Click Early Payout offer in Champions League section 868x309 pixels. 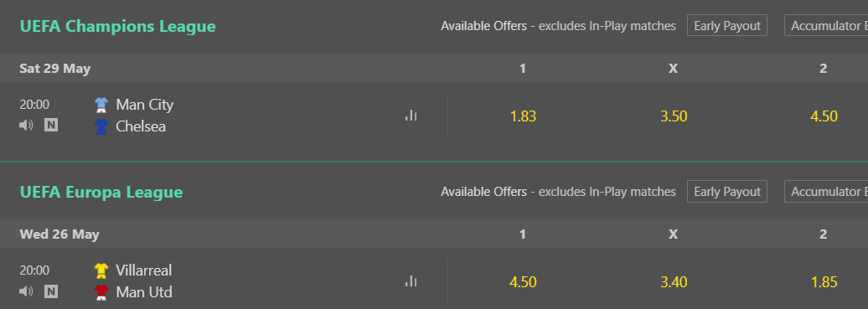tap(727, 25)
